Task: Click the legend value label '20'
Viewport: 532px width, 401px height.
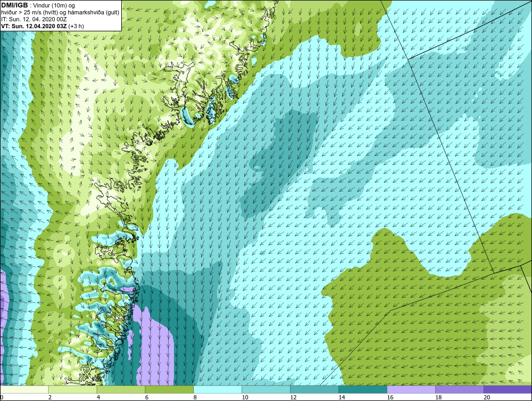Action: (487, 397)
